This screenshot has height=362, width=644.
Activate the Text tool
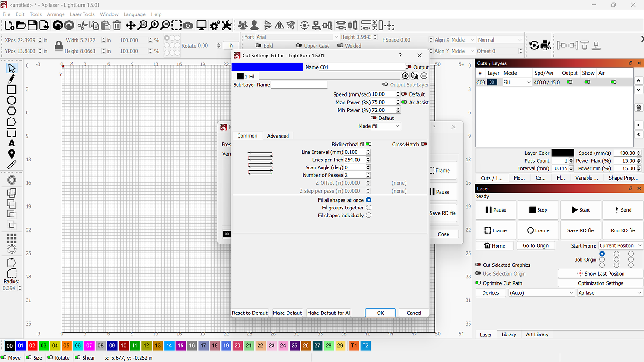tap(12, 143)
